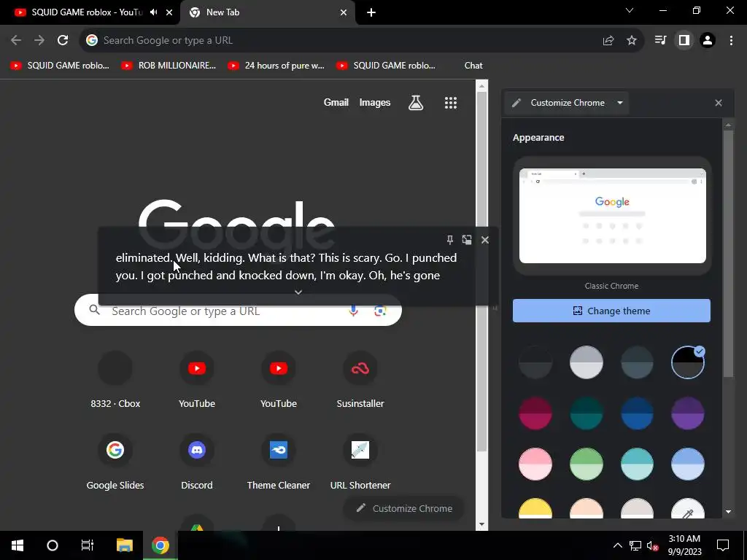Select the checked black color swatch
Screen dimensions: 747x560
[687, 362]
